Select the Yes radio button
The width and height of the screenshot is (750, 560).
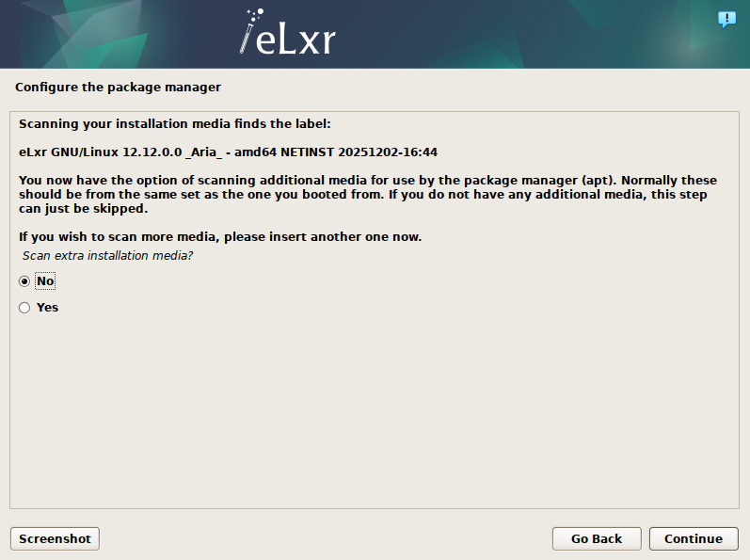24,308
